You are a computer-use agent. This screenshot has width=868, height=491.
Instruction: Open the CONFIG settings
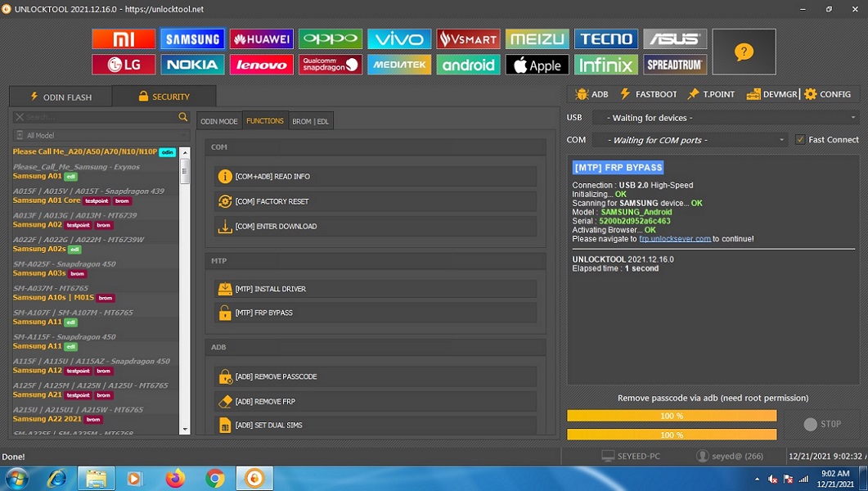point(828,94)
